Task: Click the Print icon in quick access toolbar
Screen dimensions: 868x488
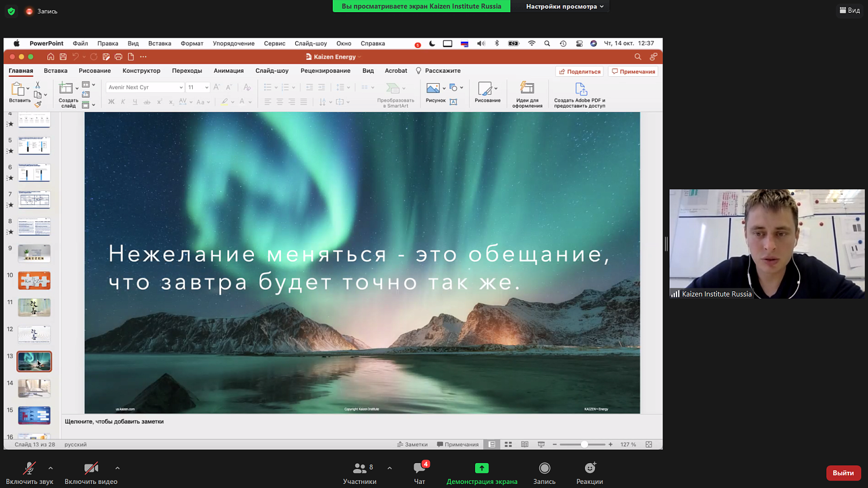Action: (x=119, y=57)
